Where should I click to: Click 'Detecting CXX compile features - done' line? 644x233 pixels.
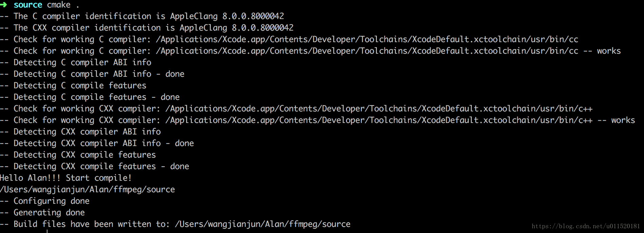pyautogui.click(x=95, y=166)
